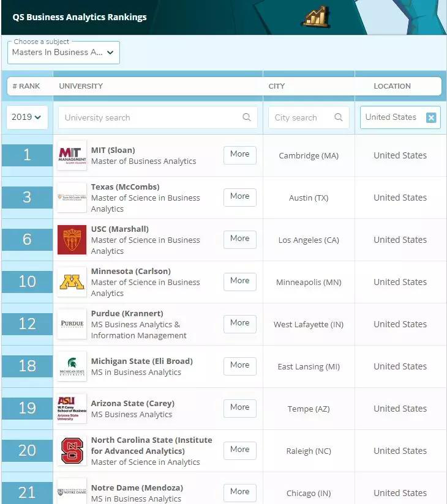This screenshot has height=504, width=447.
Task: Click the LOCATION column header
Action: pos(392,86)
